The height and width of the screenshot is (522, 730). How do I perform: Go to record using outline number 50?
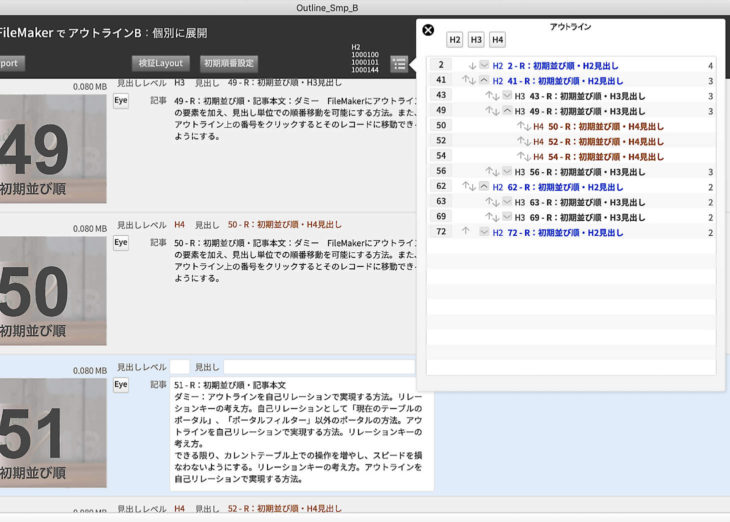441,125
